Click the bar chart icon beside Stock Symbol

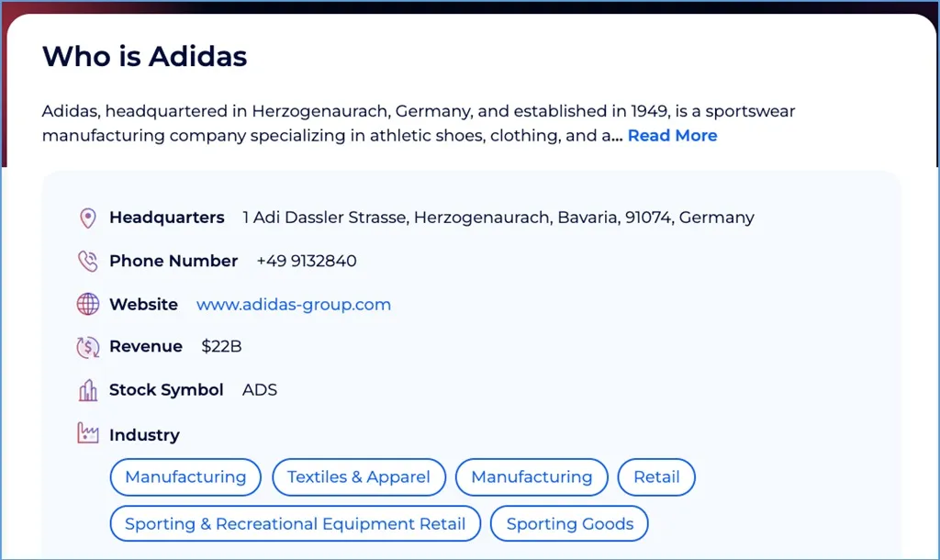pos(87,389)
